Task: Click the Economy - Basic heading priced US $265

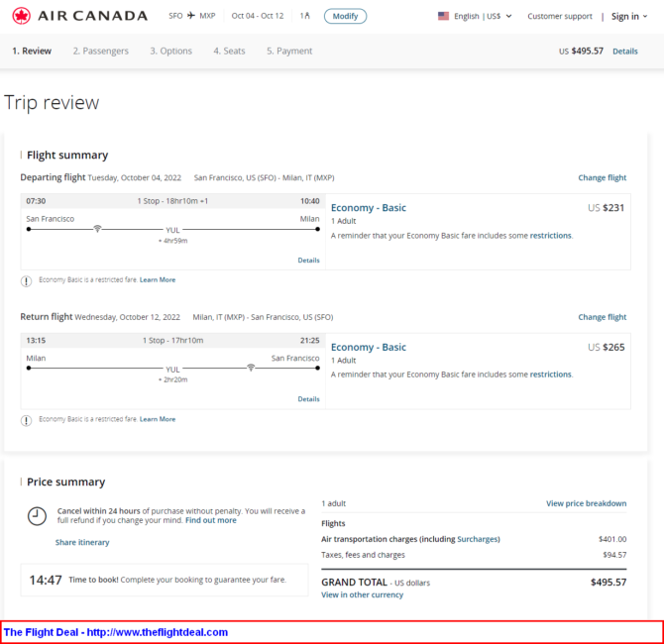Action: (x=369, y=347)
